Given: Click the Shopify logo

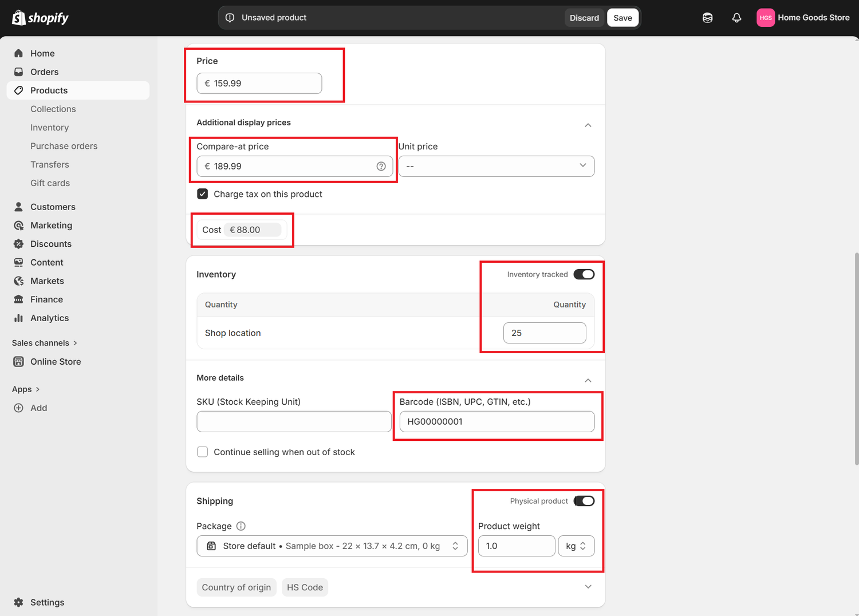Looking at the screenshot, I should point(40,18).
